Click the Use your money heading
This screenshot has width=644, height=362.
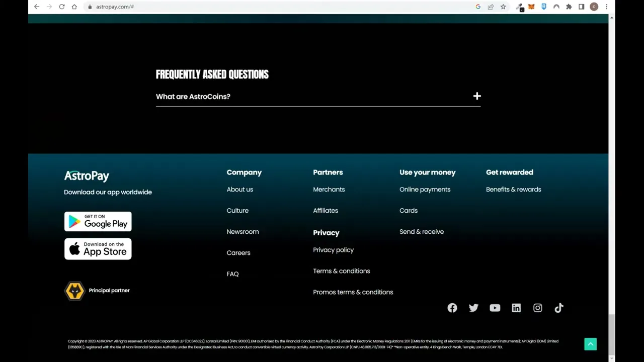(x=427, y=172)
